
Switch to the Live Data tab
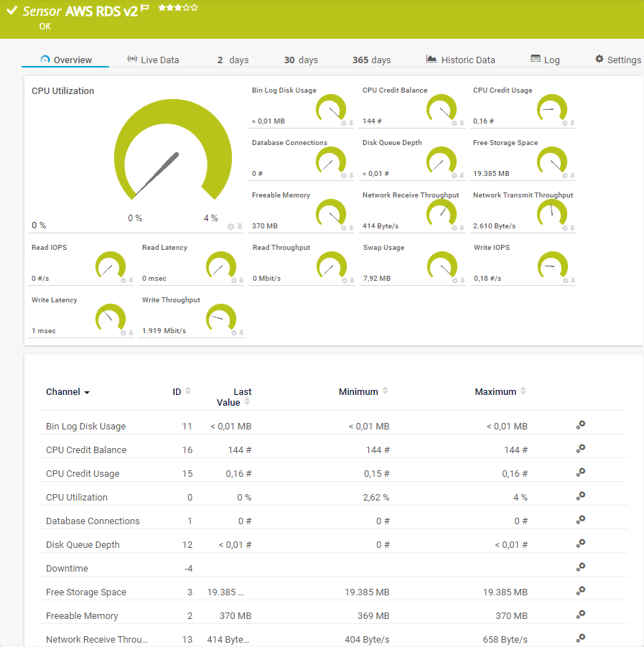click(x=153, y=60)
